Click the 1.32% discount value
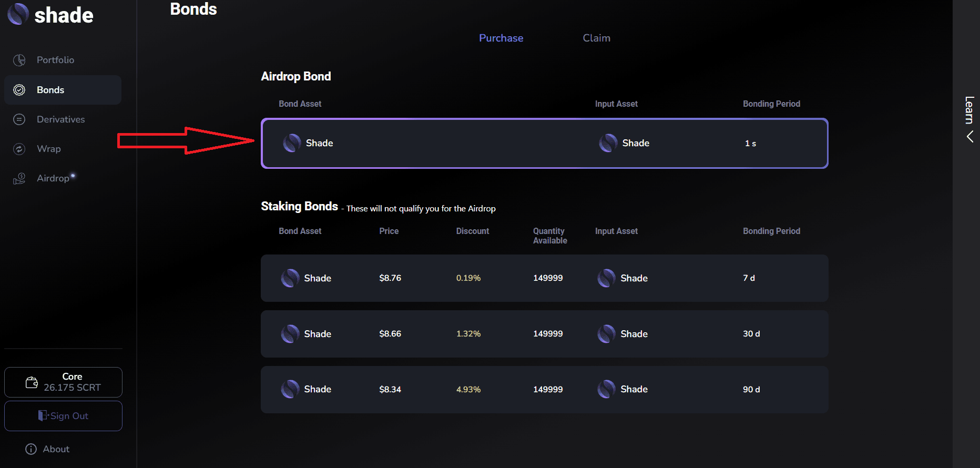This screenshot has width=980, height=468. tap(468, 334)
